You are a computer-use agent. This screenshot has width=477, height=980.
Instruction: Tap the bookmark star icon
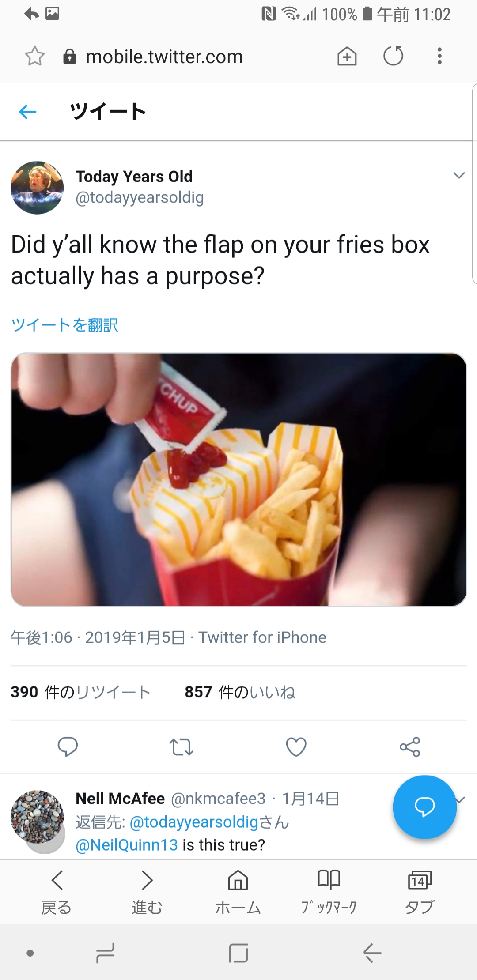point(35,57)
